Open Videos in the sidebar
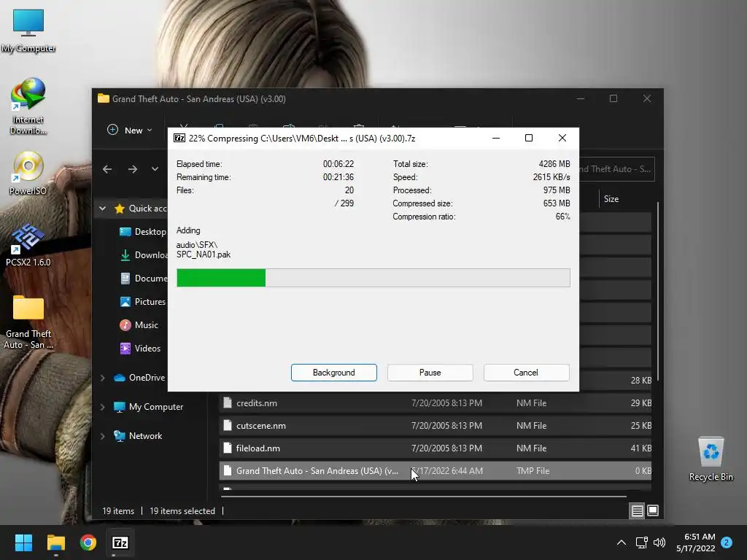Screen dimensions: 747x560 (x=140, y=348)
